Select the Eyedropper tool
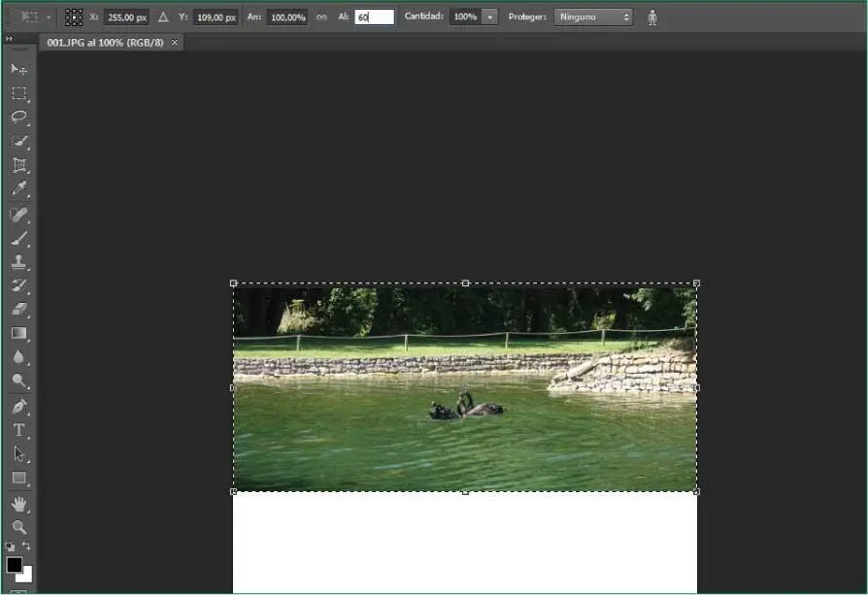The width and height of the screenshot is (868, 595). click(x=18, y=189)
